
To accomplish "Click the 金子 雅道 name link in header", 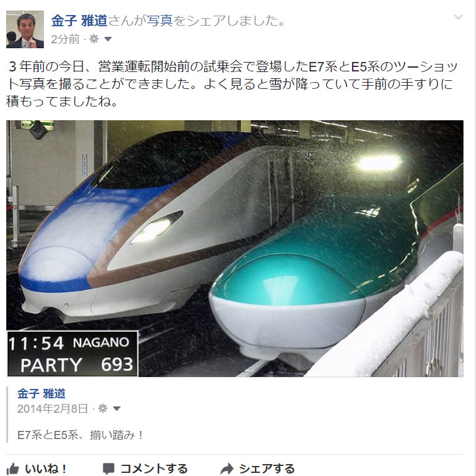I will coord(80,21).
